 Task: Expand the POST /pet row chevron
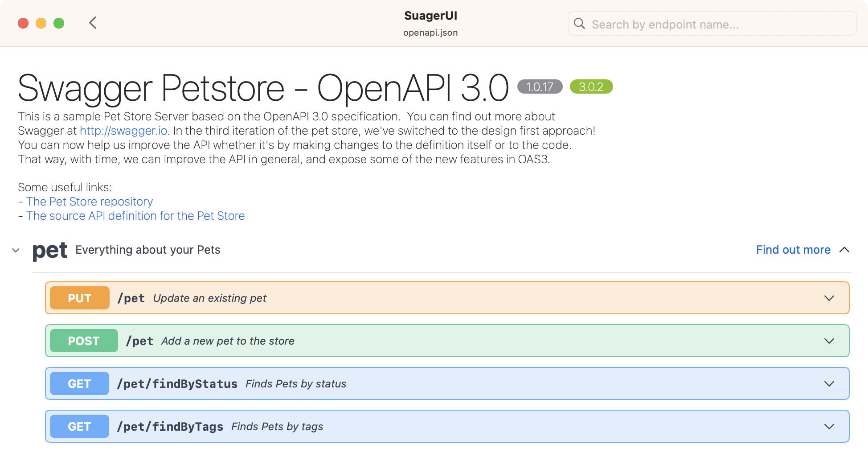tap(829, 341)
